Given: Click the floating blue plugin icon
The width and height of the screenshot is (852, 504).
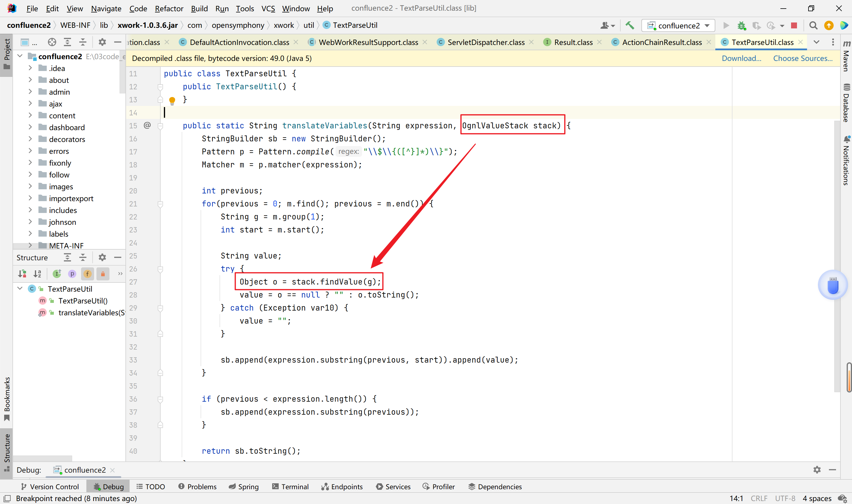Looking at the screenshot, I should coord(833,285).
